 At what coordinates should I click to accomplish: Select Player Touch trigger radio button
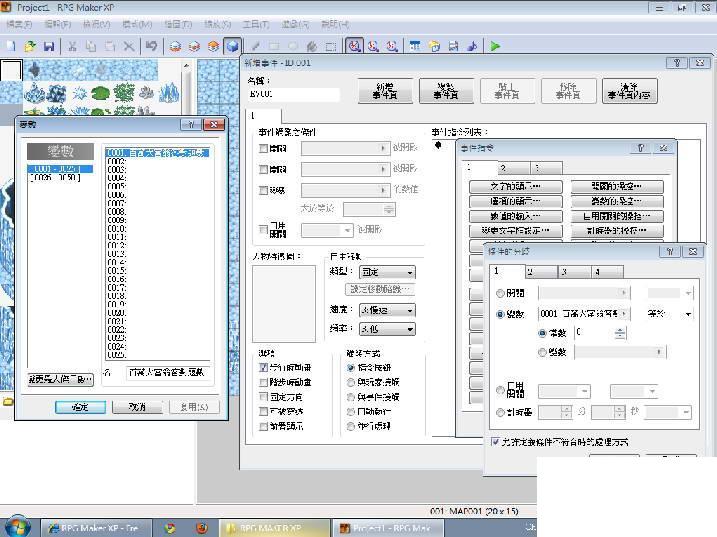(351, 382)
